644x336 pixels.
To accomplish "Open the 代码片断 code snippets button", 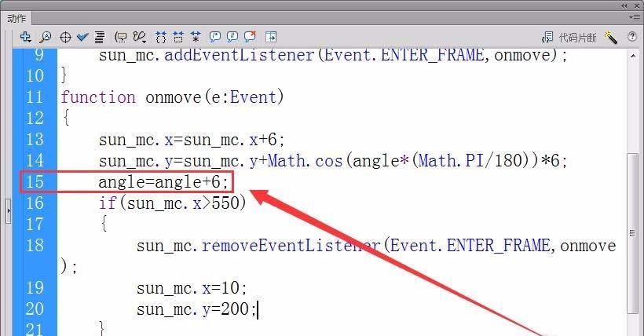I will coord(569,38).
